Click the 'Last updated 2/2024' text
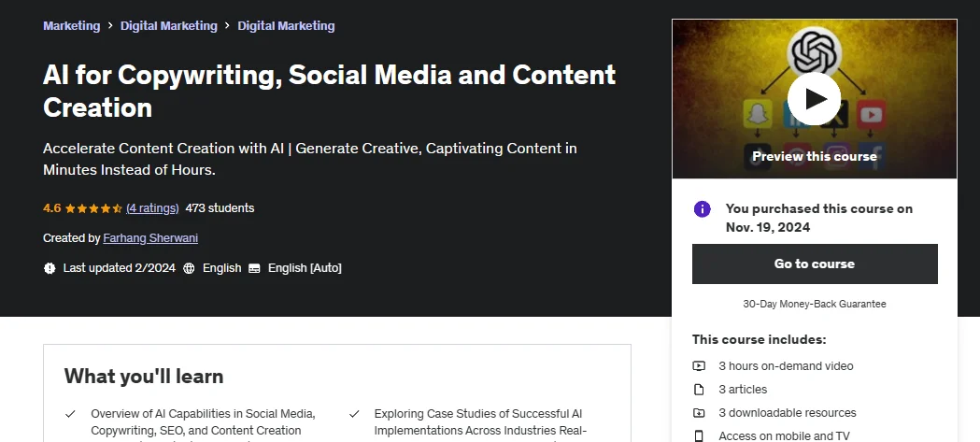 tap(120, 268)
